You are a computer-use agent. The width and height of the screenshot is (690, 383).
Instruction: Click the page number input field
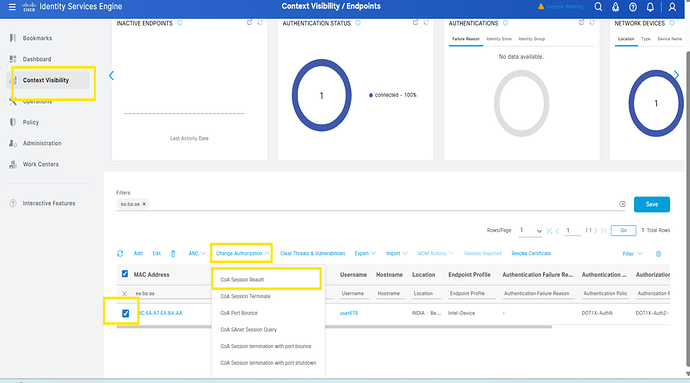pyautogui.click(x=572, y=231)
